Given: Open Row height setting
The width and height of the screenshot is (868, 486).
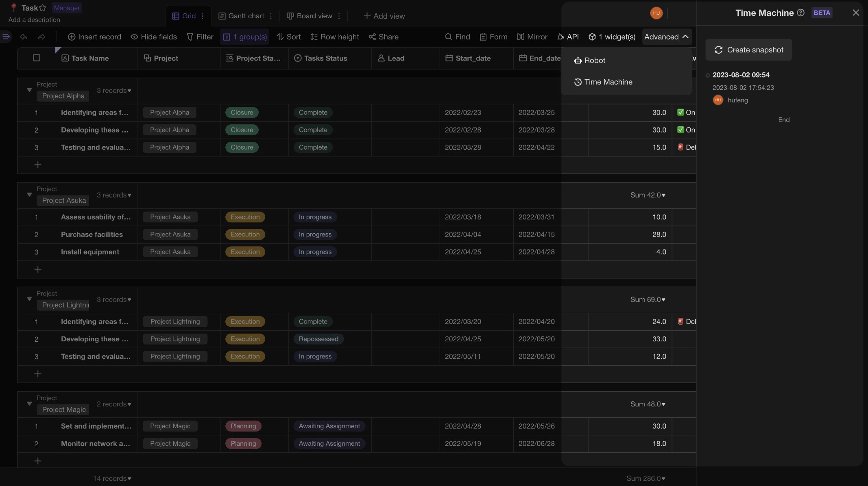Looking at the screenshot, I should [x=334, y=37].
